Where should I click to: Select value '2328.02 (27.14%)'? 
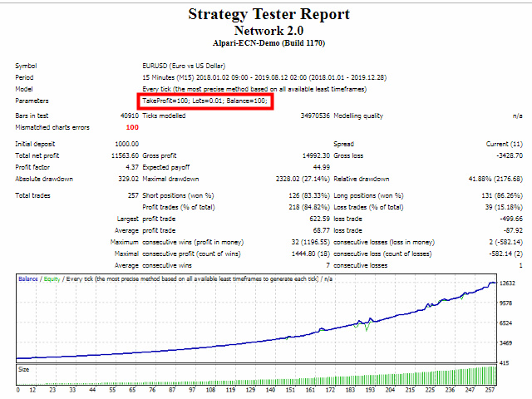(x=303, y=179)
